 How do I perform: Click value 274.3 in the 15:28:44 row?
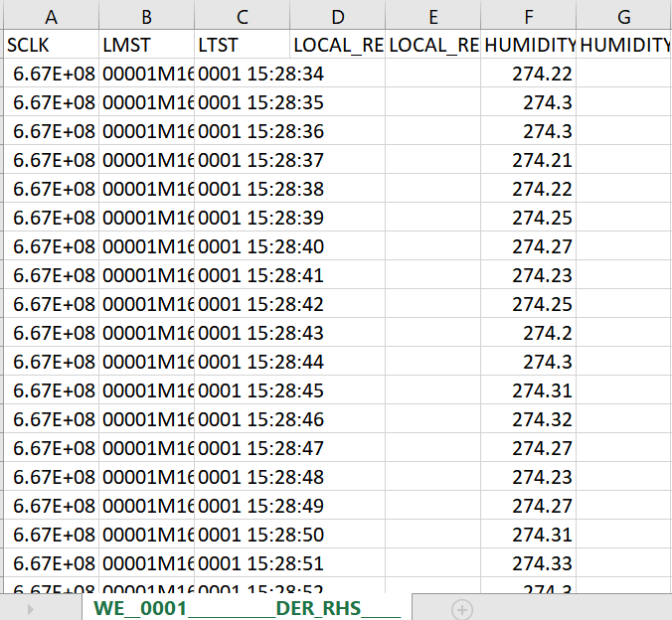click(x=529, y=362)
